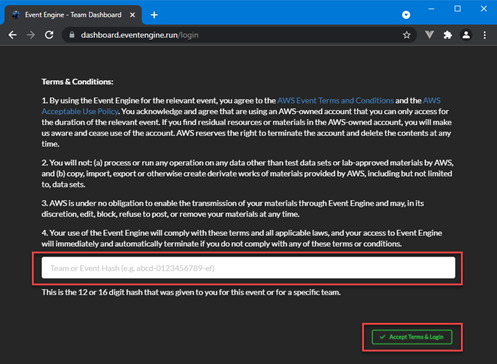Focus the dashboard.eventengine.run address bar
Viewport: 497px width, 364px height.
(239, 35)
